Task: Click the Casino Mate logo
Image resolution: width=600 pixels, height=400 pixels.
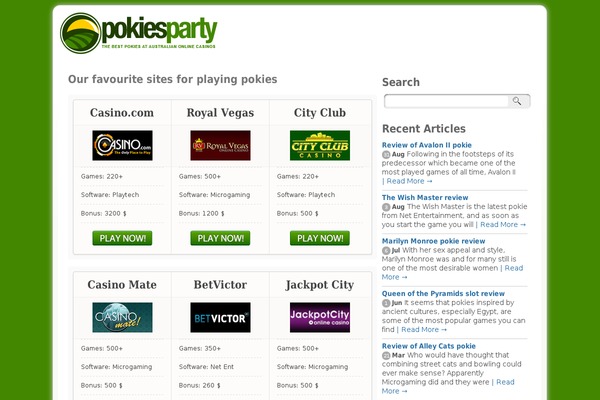Action: pos(122,317)
